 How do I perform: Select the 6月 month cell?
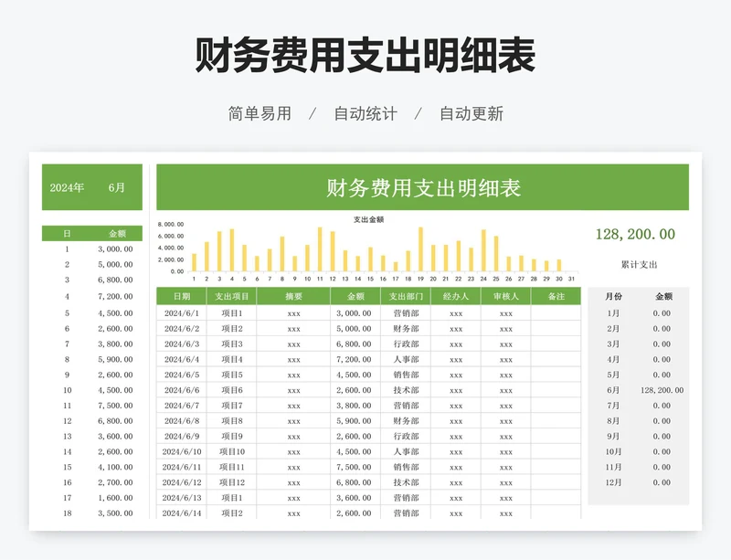(117, 187)
